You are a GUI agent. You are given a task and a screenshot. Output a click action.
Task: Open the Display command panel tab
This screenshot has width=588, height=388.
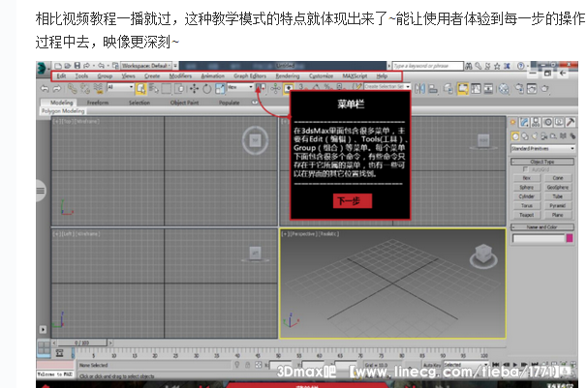tap(559, 122)
